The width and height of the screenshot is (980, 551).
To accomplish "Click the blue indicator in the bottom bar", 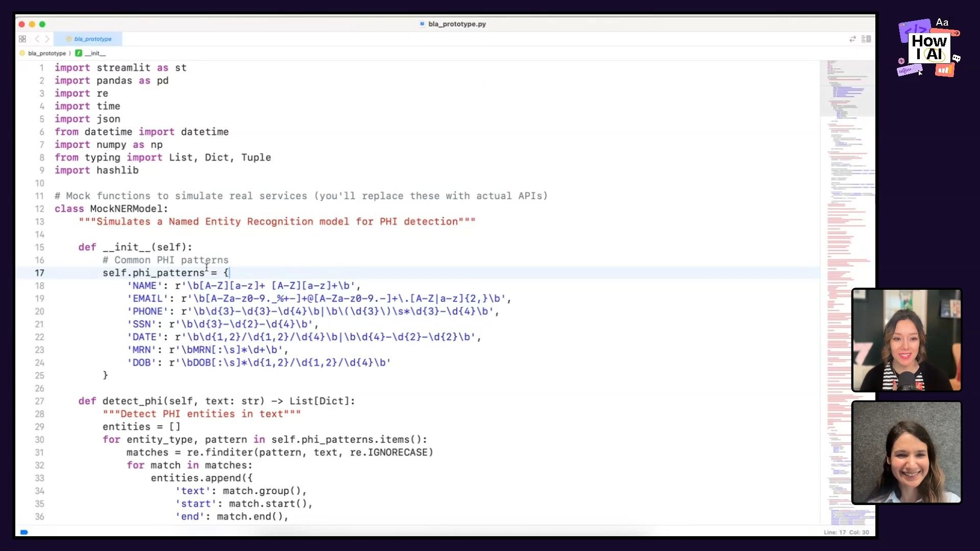I will 24,532.
